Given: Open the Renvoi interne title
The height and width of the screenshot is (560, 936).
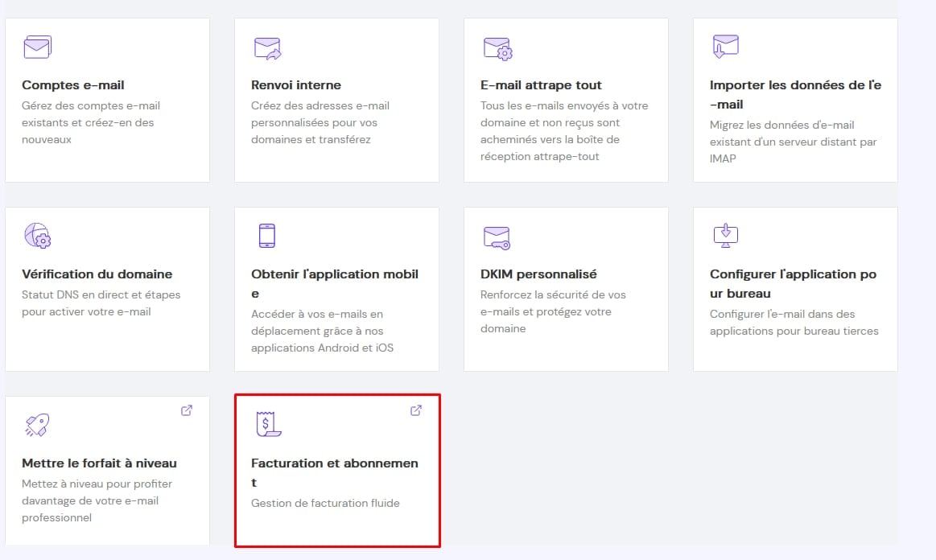Looking at the screenshot, I should tap(296, 85).
